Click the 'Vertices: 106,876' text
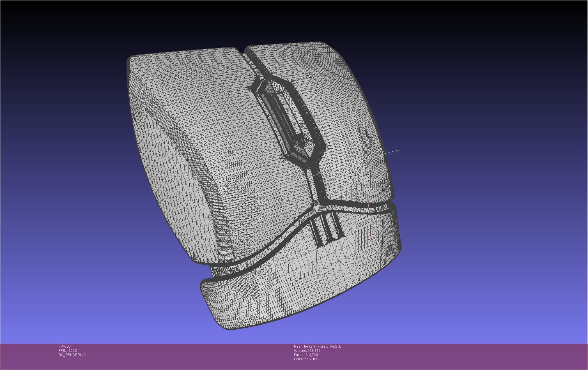This screenshot has height=370, width=588. 307,351
